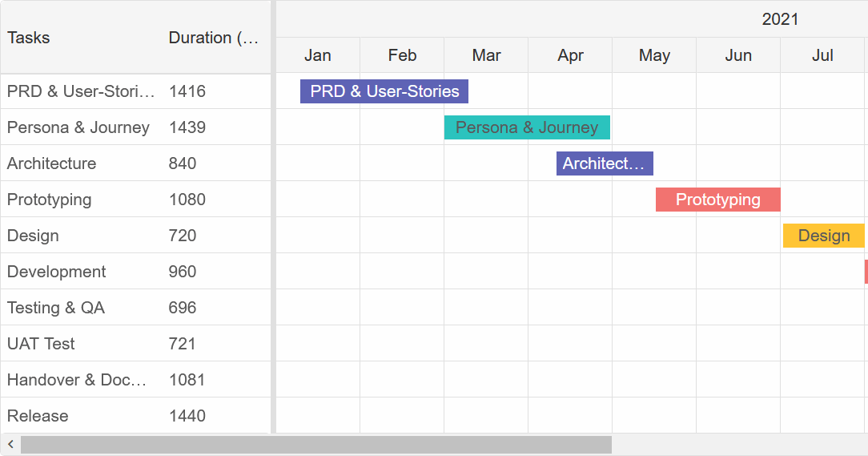The width and height of the screenshot is (868, 456).
Task: Click the Handover & Documentation task row
Action: tap(77, 380)
